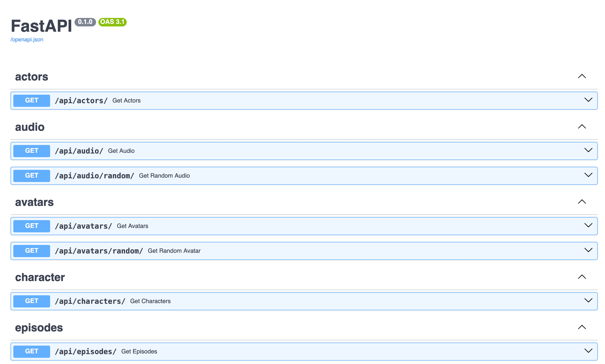The width and height of the screenshot is (605, 364).
Task: Click the Get Actors summary
Action: (126, 101)
